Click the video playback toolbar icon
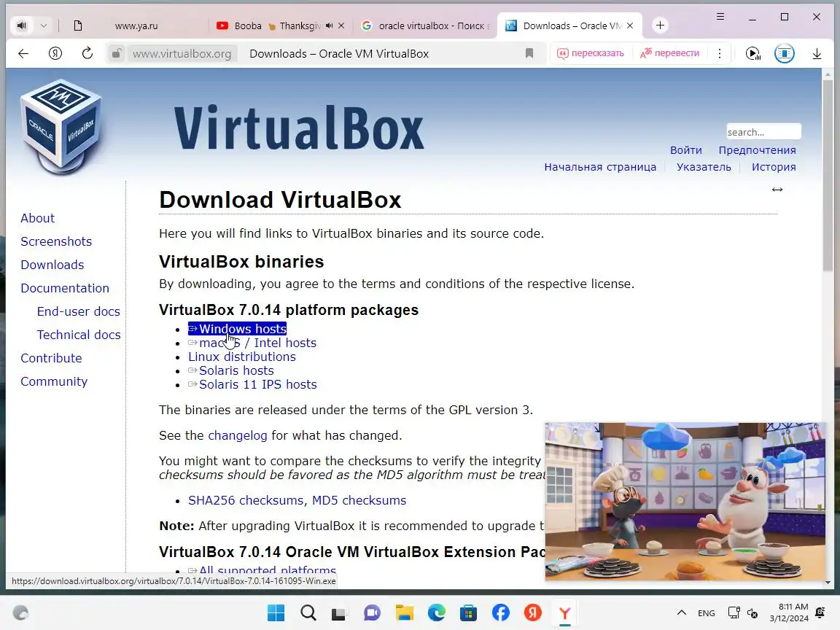Screen dimensions: 840x630 (752, 53)
